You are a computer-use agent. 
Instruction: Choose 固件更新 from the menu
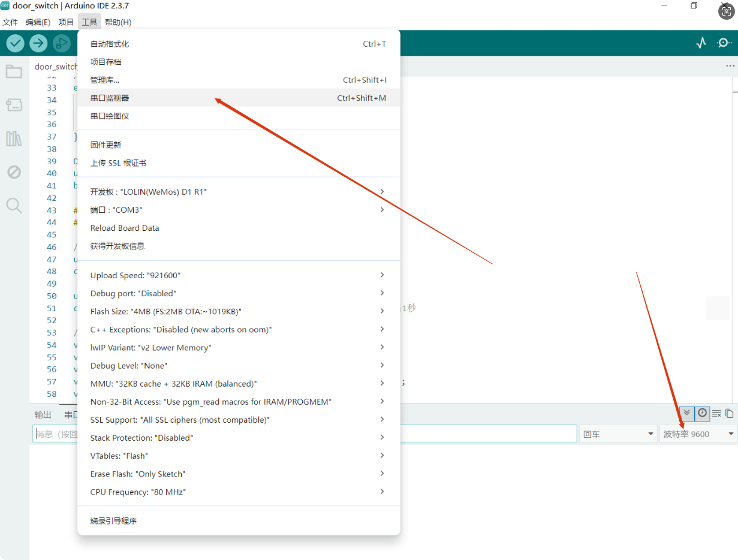pyautogui.click(x=239, y=144)
